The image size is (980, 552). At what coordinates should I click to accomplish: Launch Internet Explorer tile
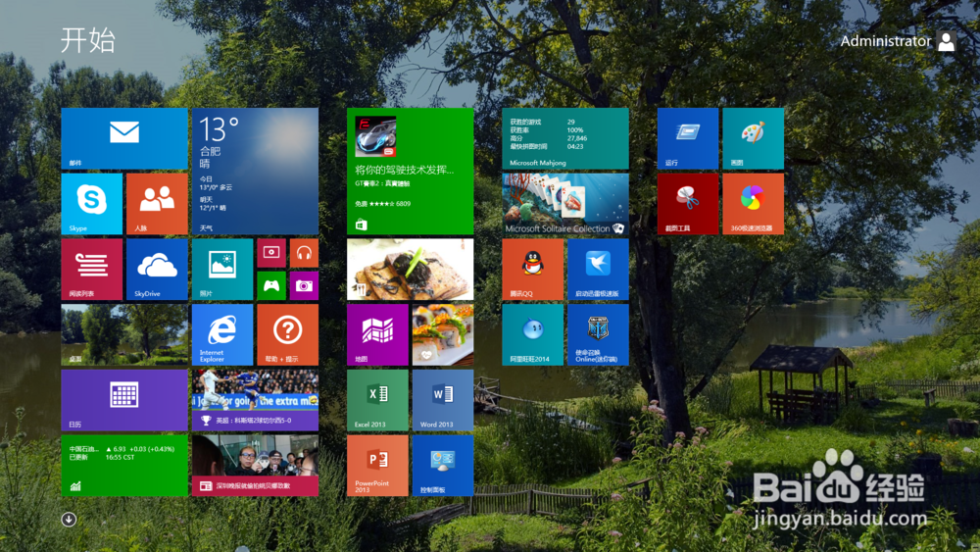click(222, 334)
